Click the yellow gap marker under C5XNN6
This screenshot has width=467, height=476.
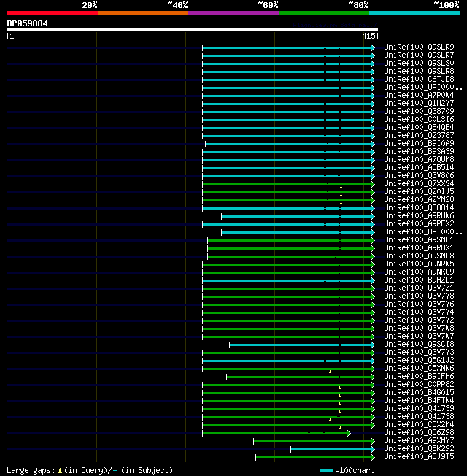tap(330, 372)
